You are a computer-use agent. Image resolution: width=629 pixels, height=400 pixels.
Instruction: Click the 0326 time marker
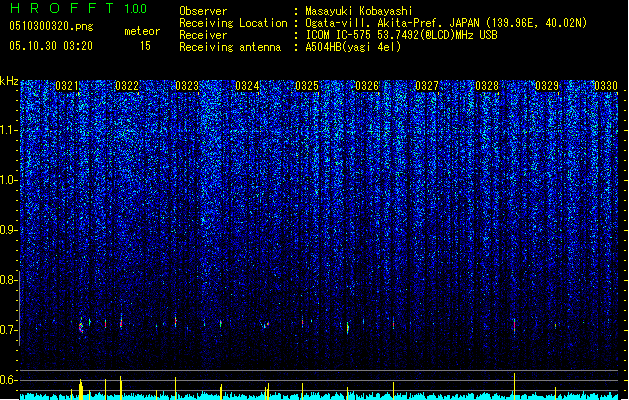(x=367, y=86)
